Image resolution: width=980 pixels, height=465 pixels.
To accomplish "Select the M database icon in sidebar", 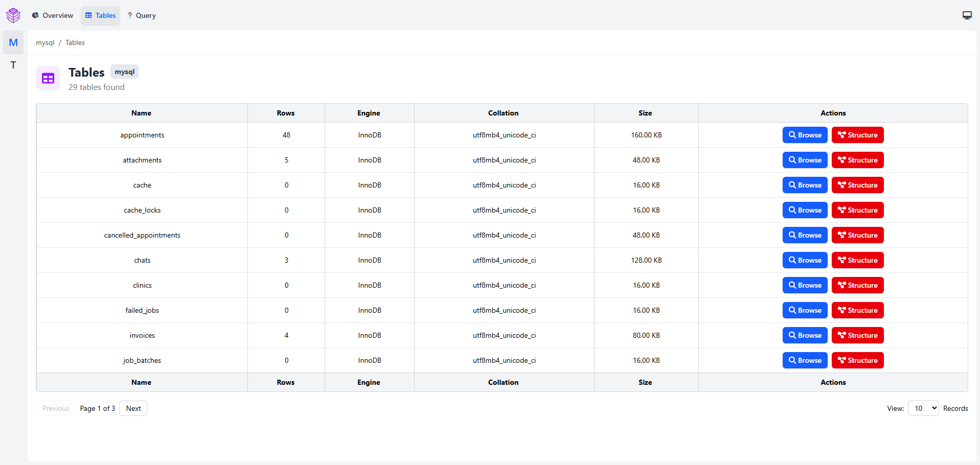I will click(x=13, y=42).
